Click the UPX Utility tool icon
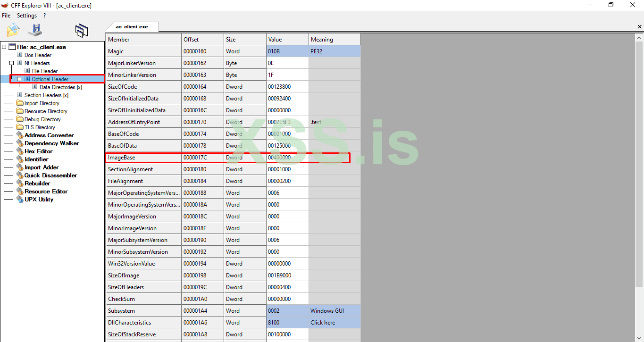Screen dimensions: 644x342 click(20, 200)
